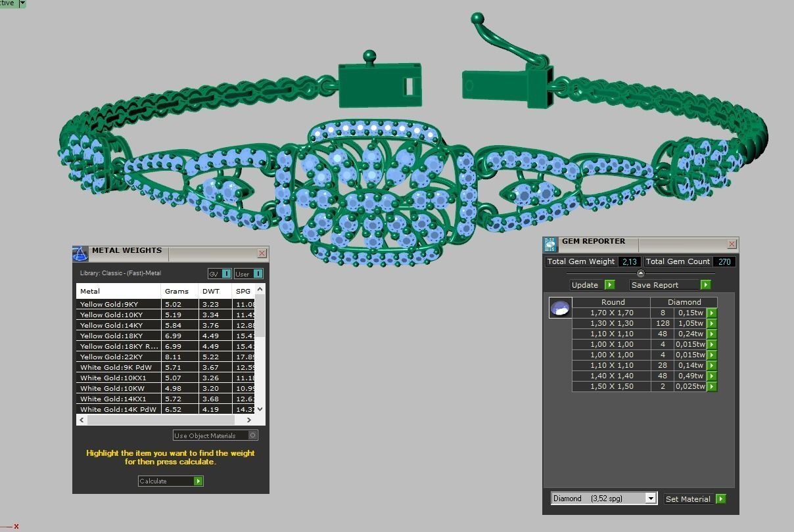Click the 8.11 grams cell for 22KY
The image size is (794, 532).
tap(179, 357)
